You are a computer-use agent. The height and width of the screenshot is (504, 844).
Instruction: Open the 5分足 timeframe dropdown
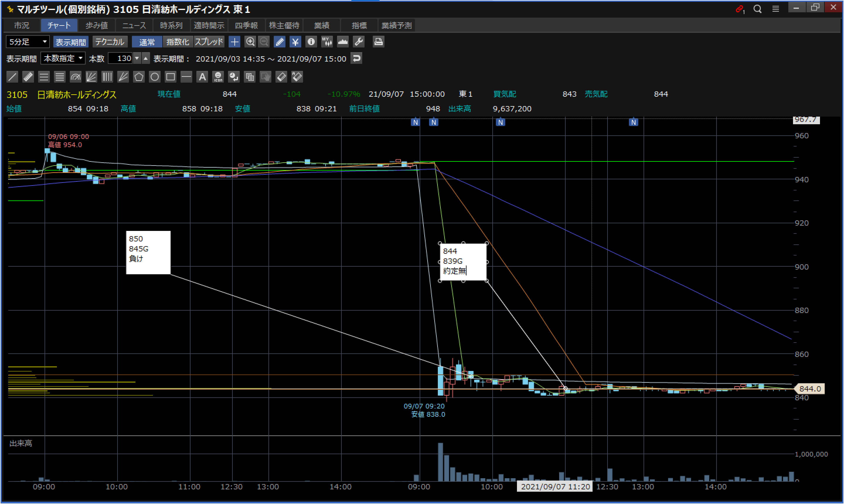[28, 42]
